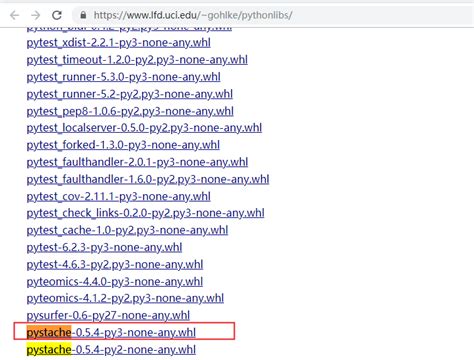
Task: Download pytest-6.2.3-py3 wheel
Action: click(104, 247)
